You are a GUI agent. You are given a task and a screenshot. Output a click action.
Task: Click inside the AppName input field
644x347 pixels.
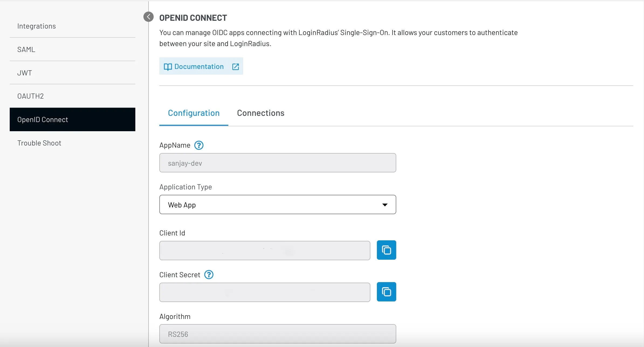click(x=277, y=163)
